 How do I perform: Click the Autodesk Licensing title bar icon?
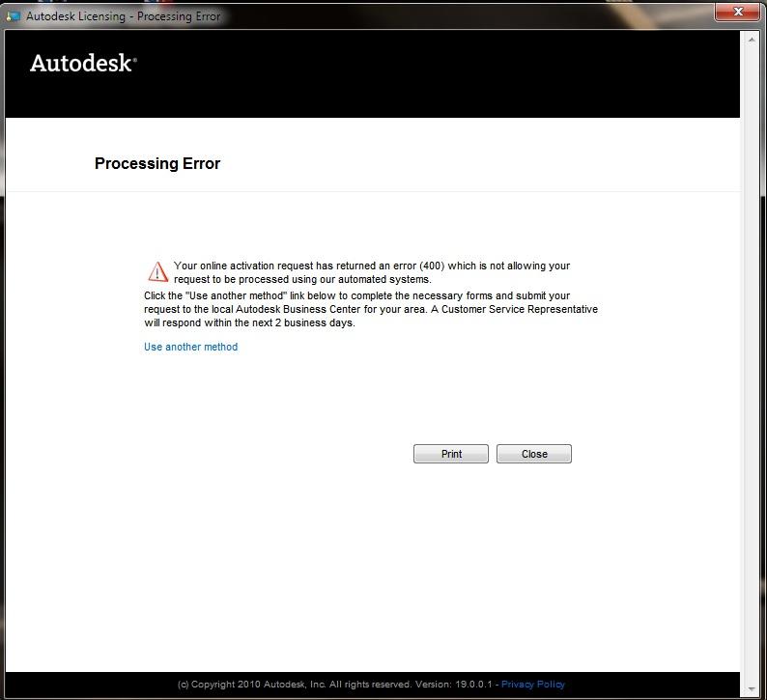pos(14,15)
